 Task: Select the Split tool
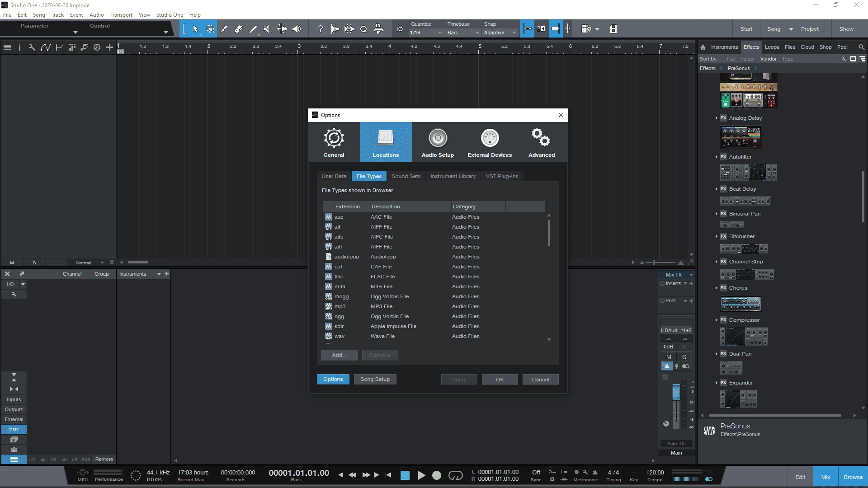point(224,29)
